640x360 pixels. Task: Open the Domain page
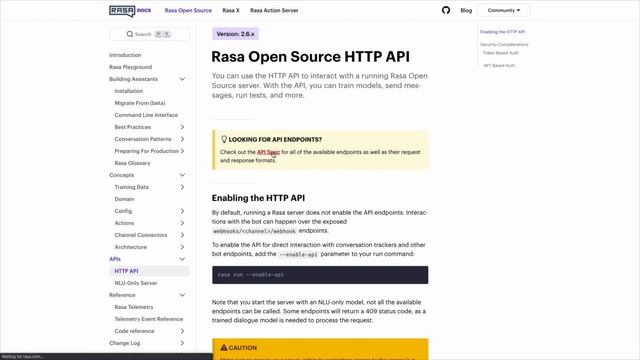[124, 199]
